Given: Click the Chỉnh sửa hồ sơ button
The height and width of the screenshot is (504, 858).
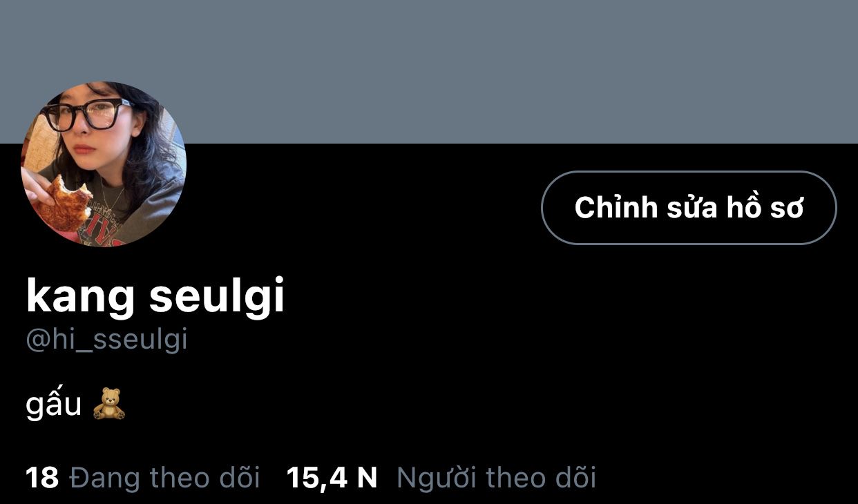Looking at the screenshot, I should click(x=689, y=208).
